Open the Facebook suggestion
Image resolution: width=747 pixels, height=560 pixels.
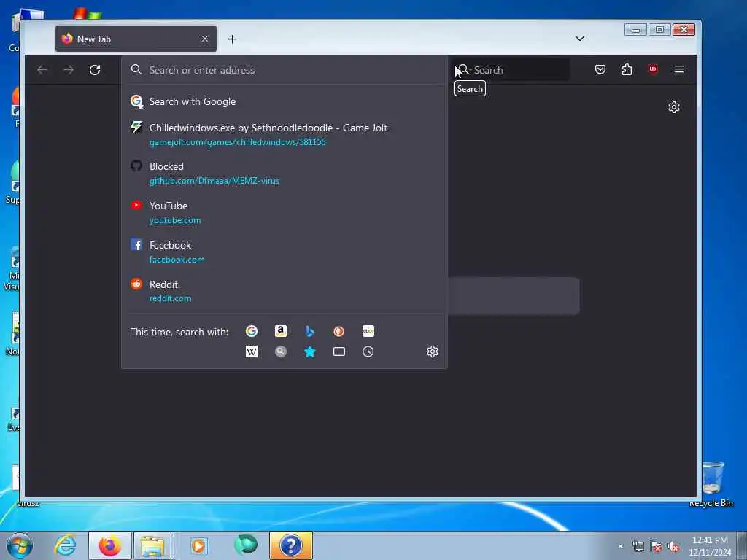click(x=285, y=252)
